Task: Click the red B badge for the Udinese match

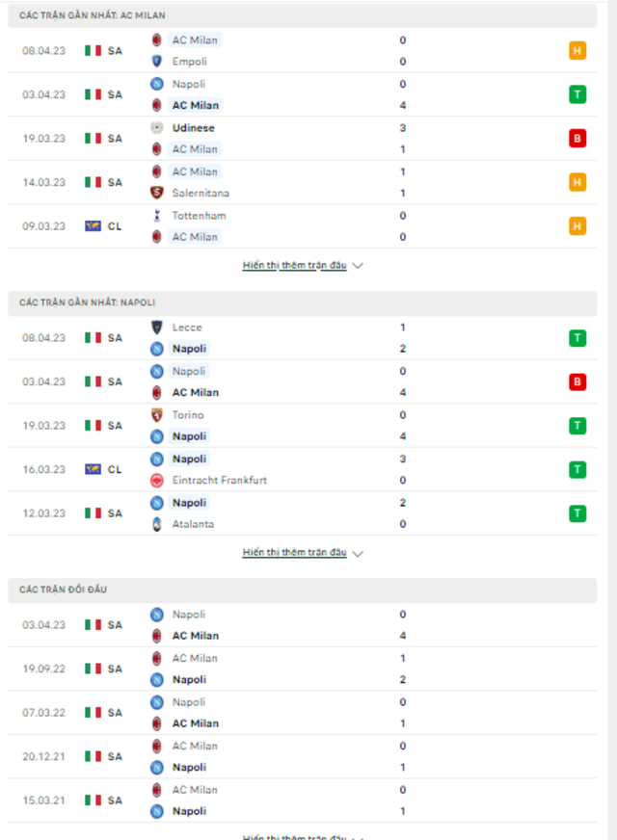Action: [577, 139]
